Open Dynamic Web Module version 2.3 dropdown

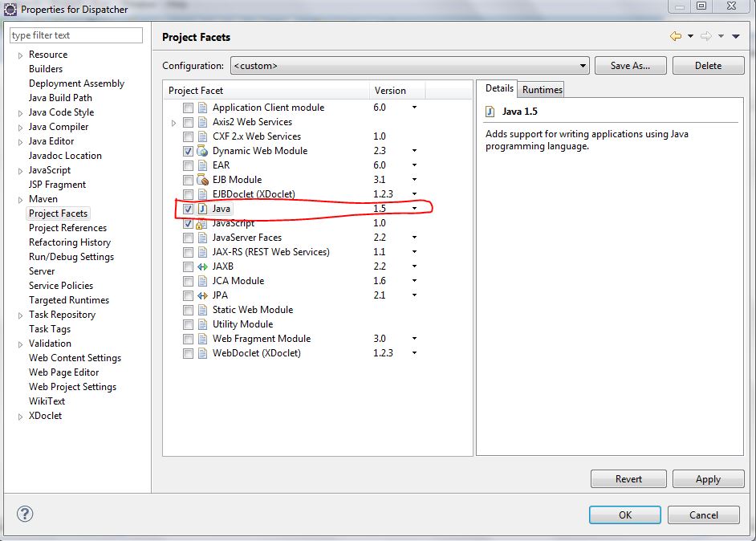[414, 150]
